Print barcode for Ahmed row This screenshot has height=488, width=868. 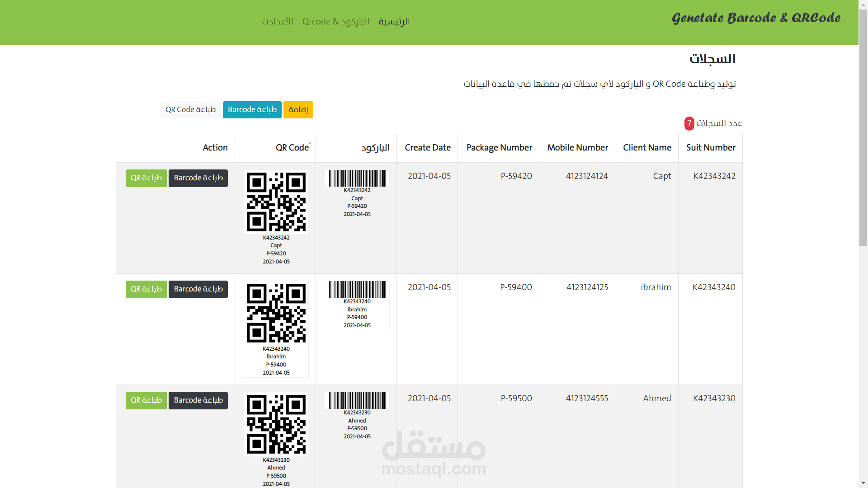pos(198,400)
